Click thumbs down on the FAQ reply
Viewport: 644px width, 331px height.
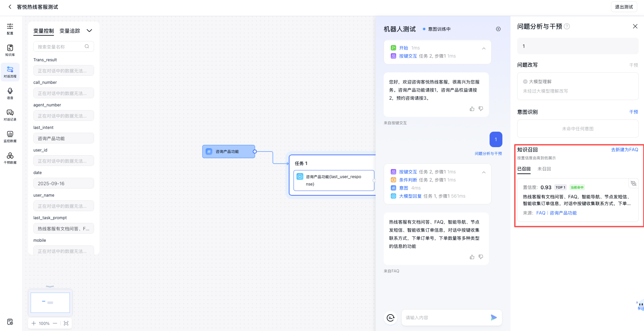click(481, 257)
